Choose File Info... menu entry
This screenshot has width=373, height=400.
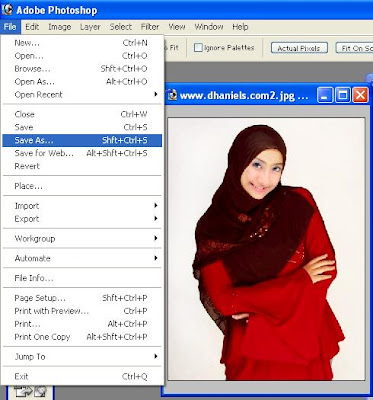tap(82, 278)
